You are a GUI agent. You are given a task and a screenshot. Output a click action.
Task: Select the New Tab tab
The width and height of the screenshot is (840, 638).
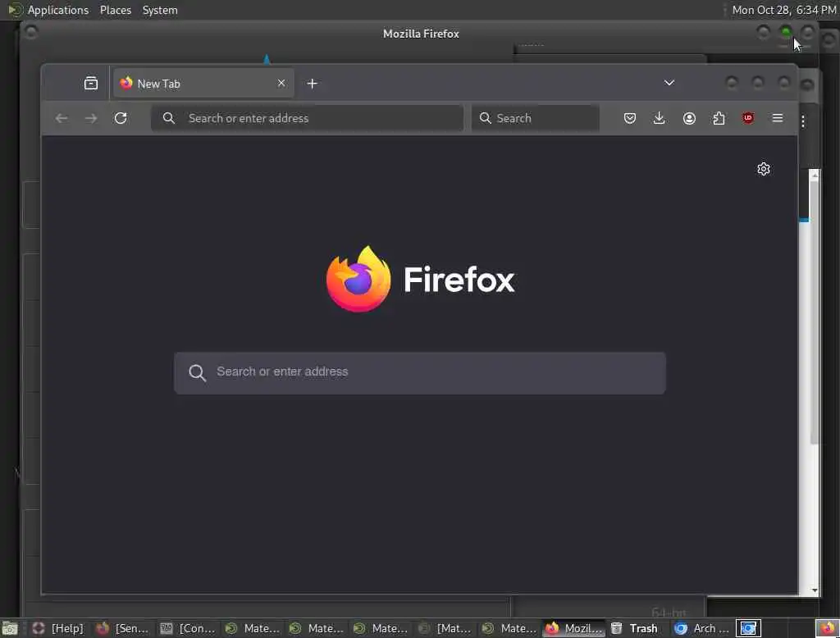click(203, 84)
